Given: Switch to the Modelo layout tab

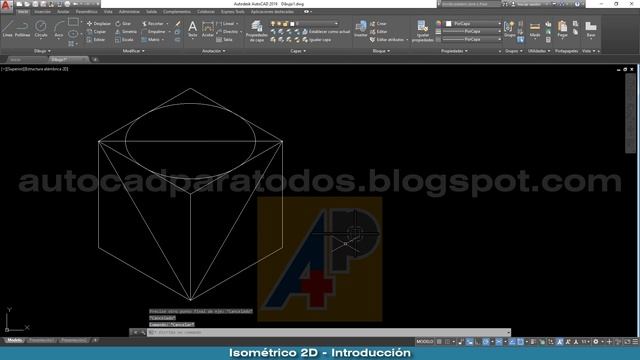Looking at the screenshot, I should [15, 340].
